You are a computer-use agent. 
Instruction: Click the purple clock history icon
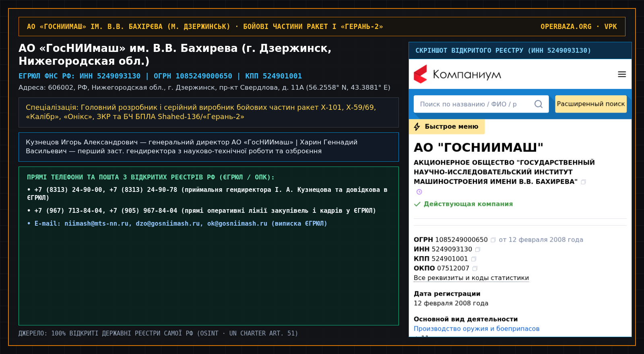pos(419,192)
